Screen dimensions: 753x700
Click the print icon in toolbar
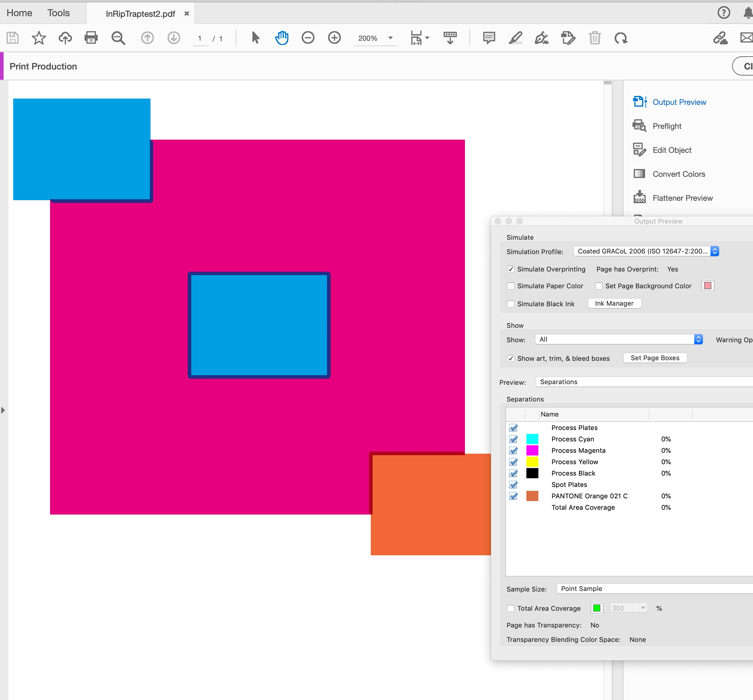91,38
